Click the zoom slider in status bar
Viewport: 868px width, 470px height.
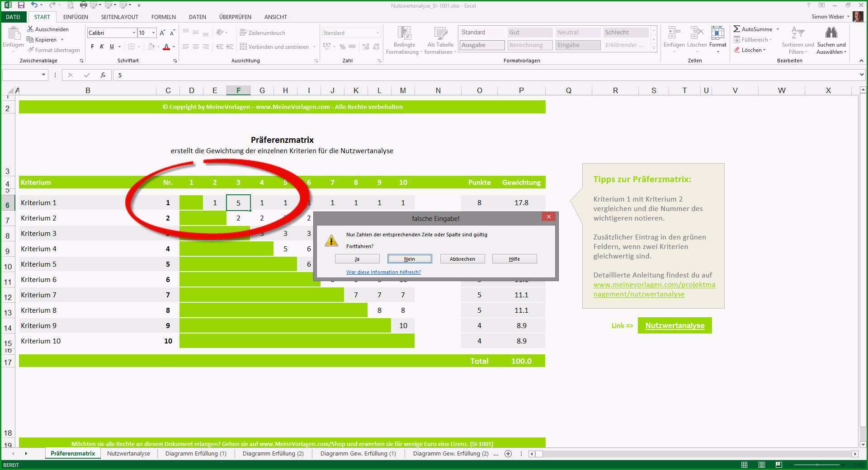click(x=816, y=465)
